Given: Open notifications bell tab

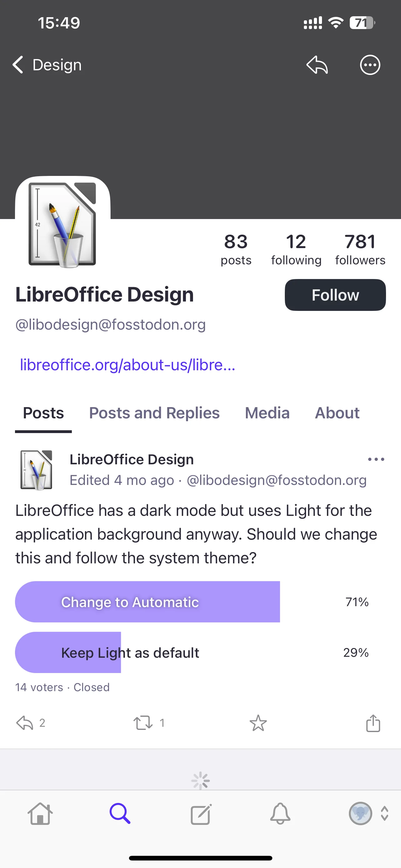Looking at the screenshot, I should pos(280,814).
